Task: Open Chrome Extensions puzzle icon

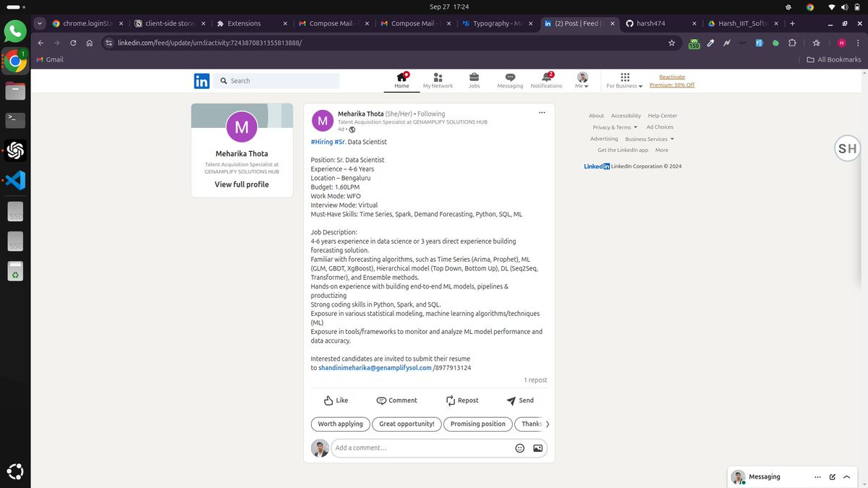Action: pos(793,43)
